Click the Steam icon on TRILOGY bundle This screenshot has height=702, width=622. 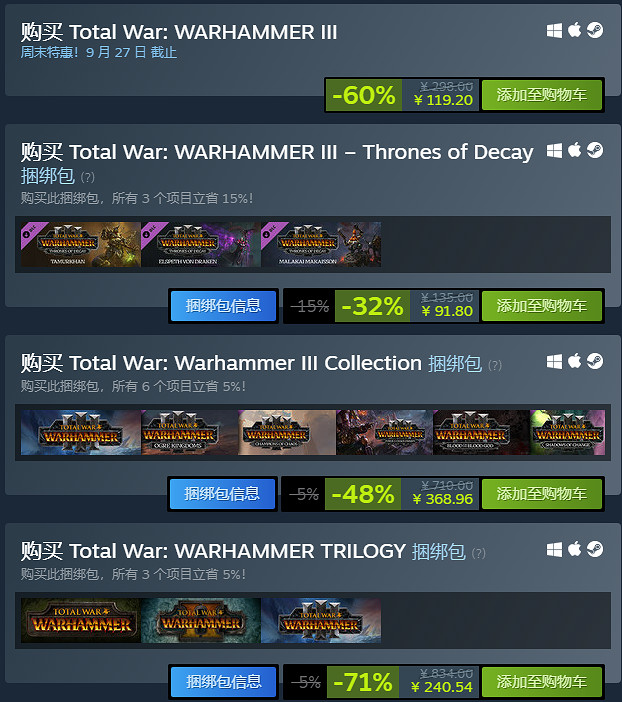(595, 549)
